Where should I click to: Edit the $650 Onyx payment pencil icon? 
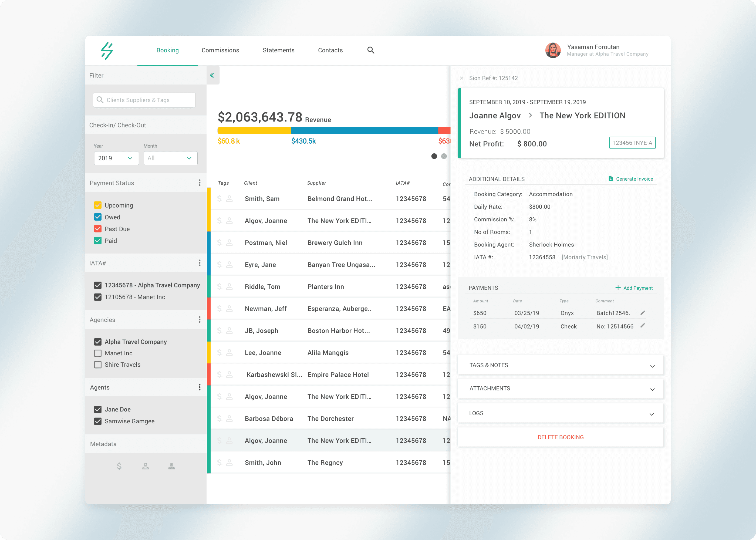pyautogui.click(x=643, y=313)
